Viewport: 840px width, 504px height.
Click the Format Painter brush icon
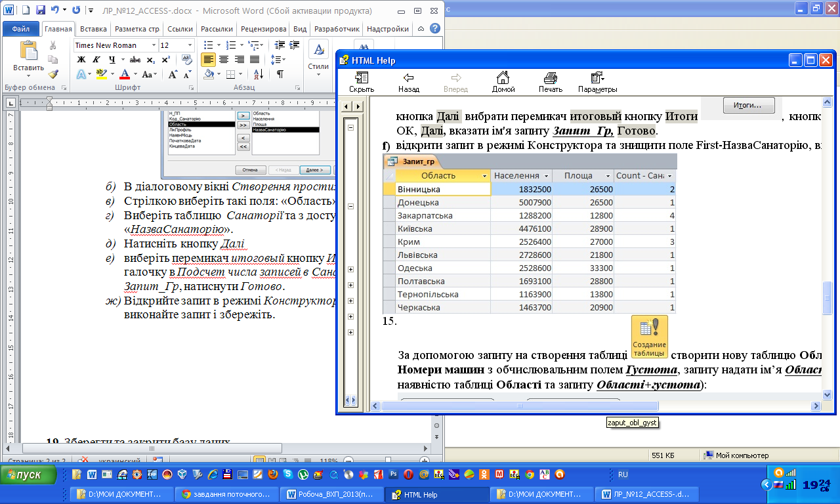[x=53, y=74]
